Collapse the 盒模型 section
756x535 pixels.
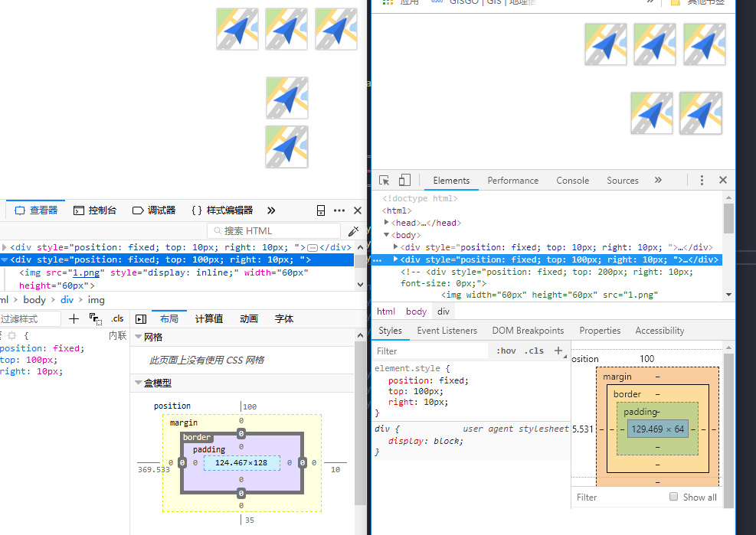(139, 383)
